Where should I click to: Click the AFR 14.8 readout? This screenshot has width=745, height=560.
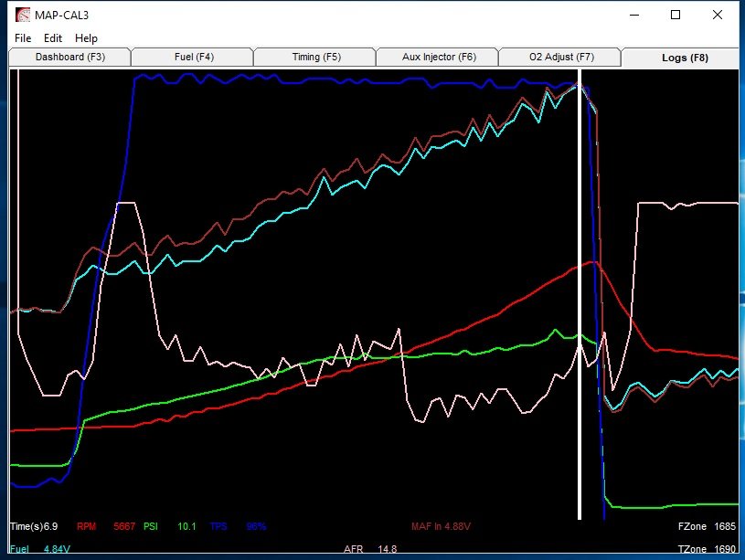coord(370,549)
